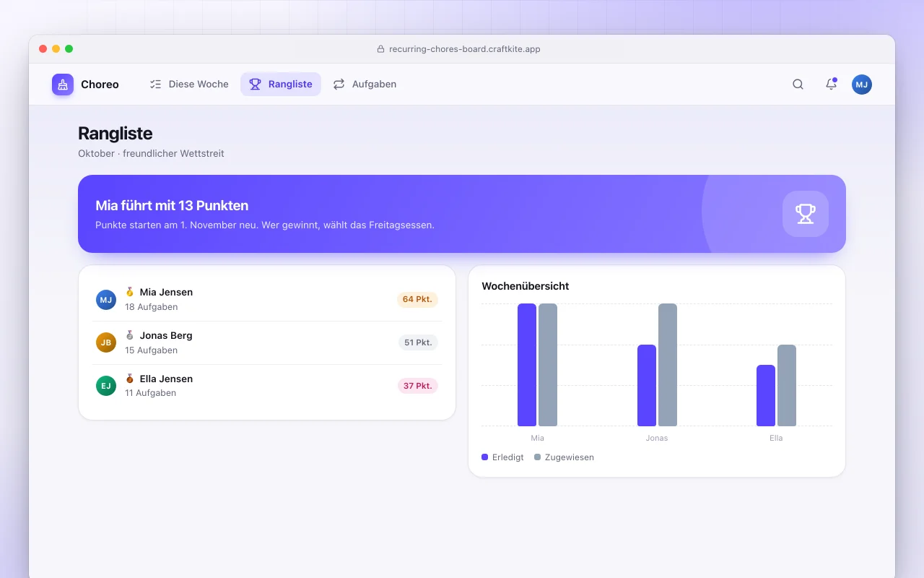Screen dimensions: 924x578
Task: Toggle the Zugewiesen legend entry
Action: tap(564, 457)
